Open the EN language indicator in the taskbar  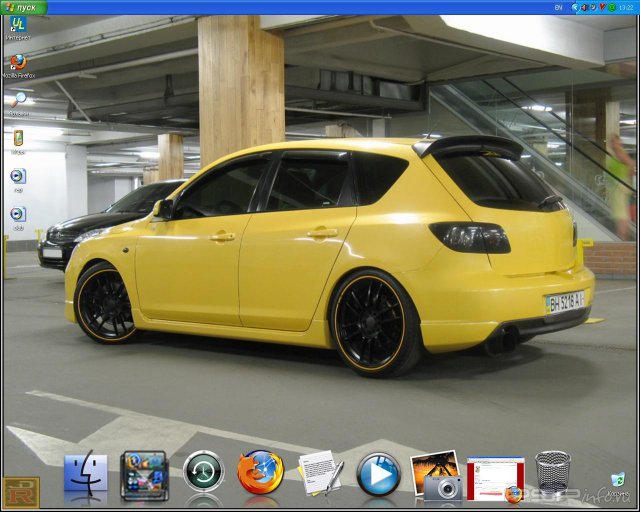(559, 7)
